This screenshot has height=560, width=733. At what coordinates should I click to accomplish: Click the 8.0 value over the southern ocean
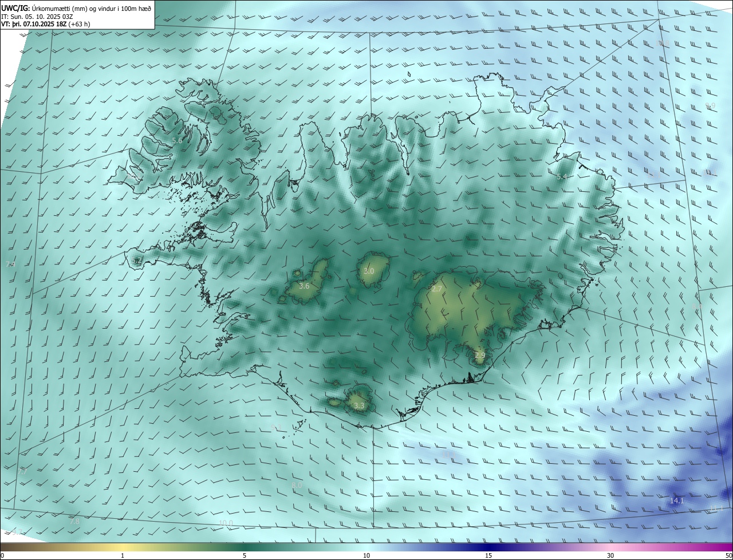[x=297, y=486]
